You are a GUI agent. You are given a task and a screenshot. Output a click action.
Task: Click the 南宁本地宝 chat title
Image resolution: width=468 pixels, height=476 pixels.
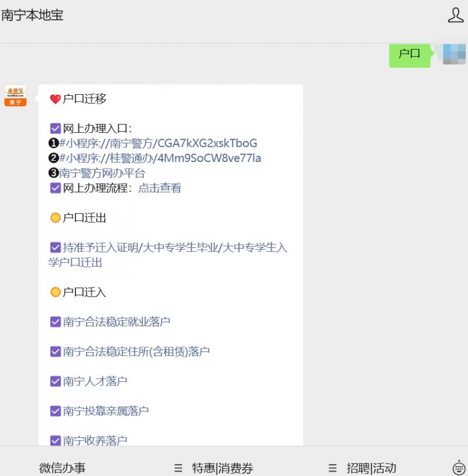(x=32, y=15)
